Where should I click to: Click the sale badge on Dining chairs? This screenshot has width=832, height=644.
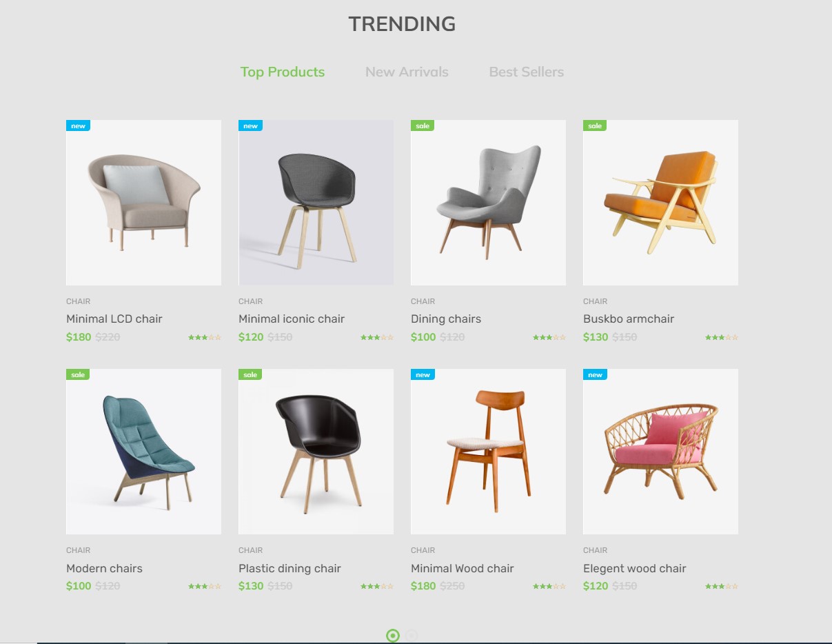click(423, 125)
